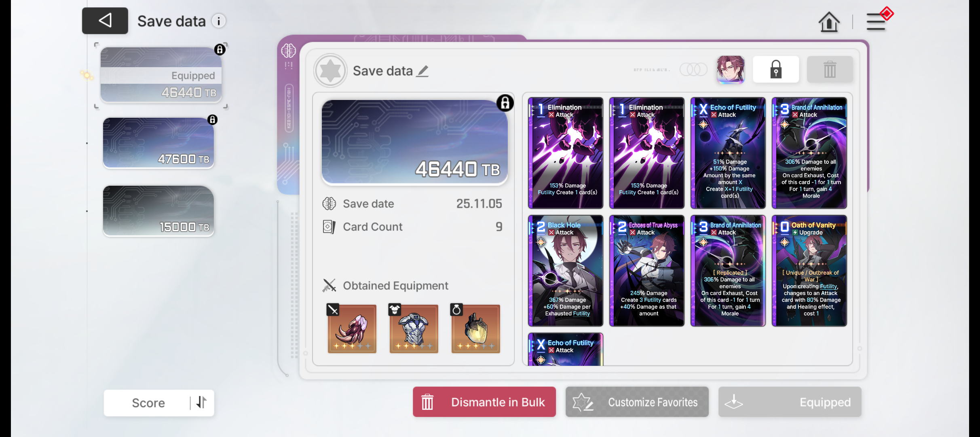Screen dimensions: 980x437
Task: Go back using the arrow button
Action: [105, 21]
